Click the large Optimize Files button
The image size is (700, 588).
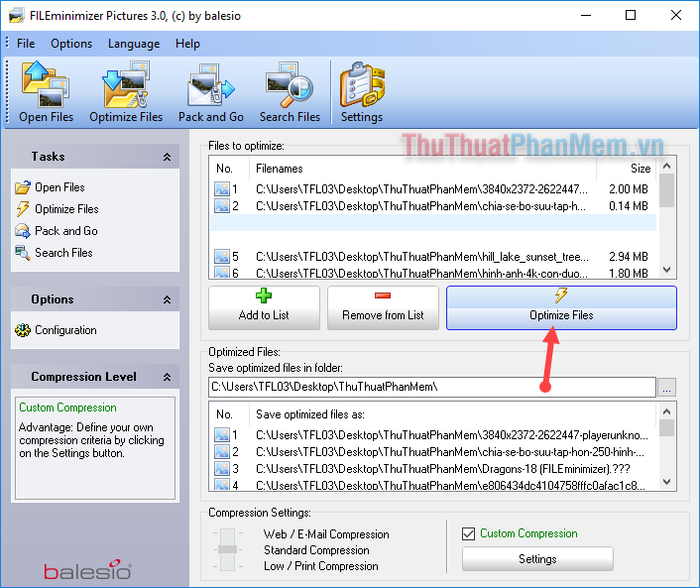coord(561,308)
